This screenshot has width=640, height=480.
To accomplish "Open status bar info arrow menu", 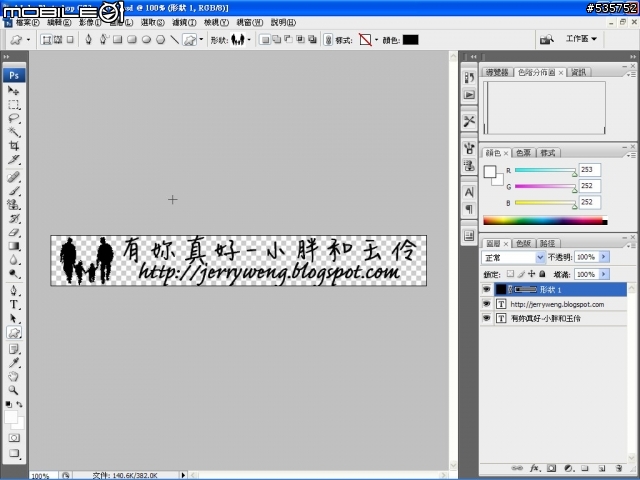I will coord(183,475).
